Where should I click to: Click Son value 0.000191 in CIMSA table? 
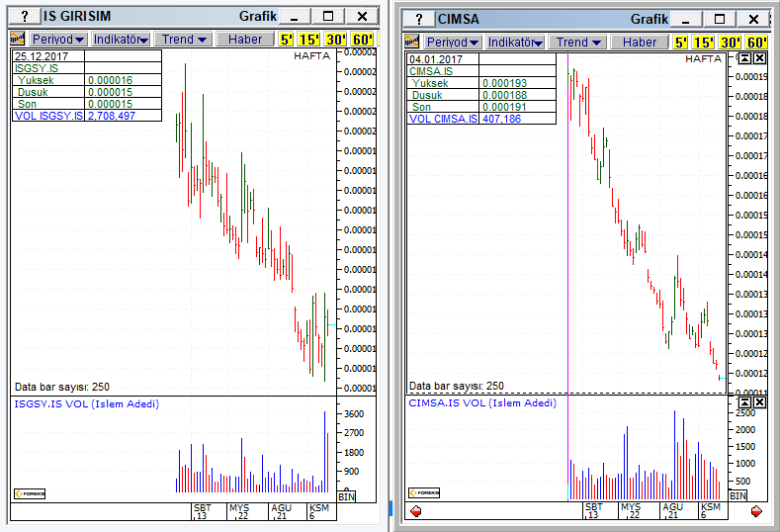pyautogui.click(x=504, y=107)
